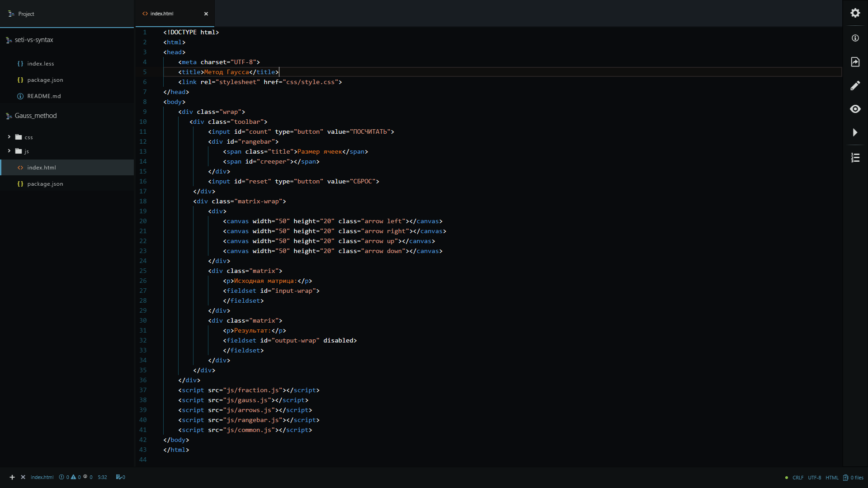Collapse the Gauss_method project root
Screen dimensions: 868x488
point(35,116)
